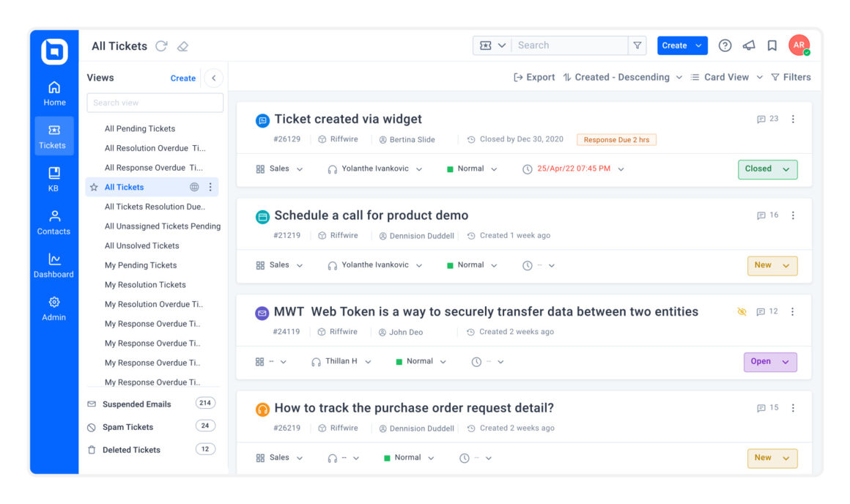Unstar the All Tickets view
Screen dimensions: 850x504
click(x=92, y=187)
